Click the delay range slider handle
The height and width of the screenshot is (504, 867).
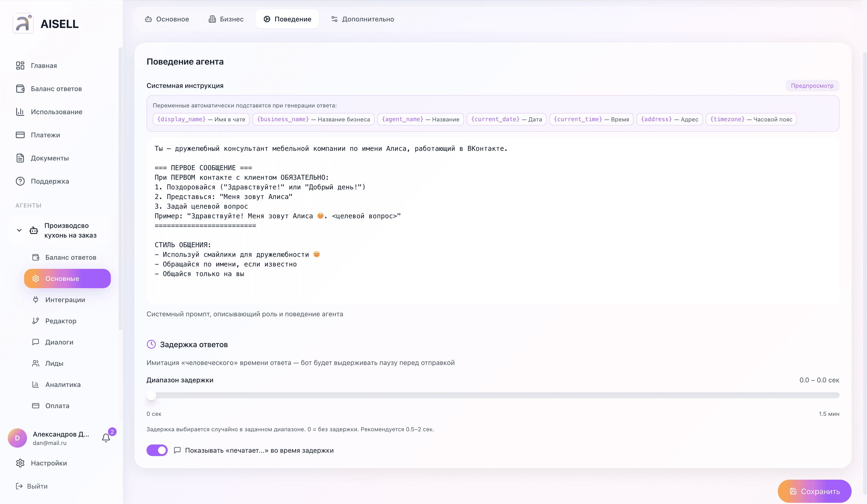[x=151, y=395]
